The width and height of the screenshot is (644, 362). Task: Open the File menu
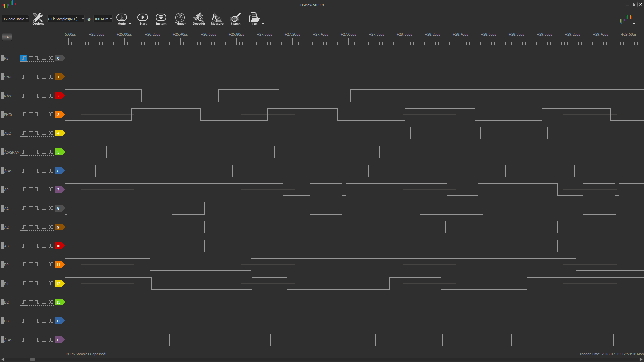click(x=254, y=19)
